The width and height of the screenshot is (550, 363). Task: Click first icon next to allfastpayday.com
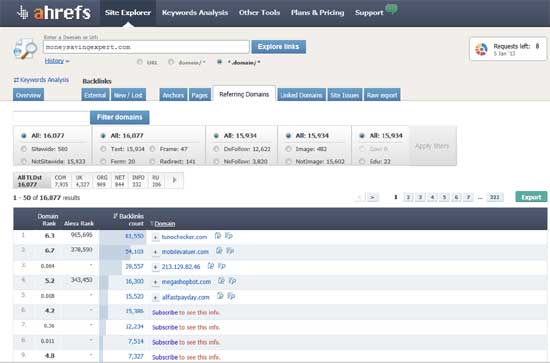pyautogui.click(x=220, y=296)
